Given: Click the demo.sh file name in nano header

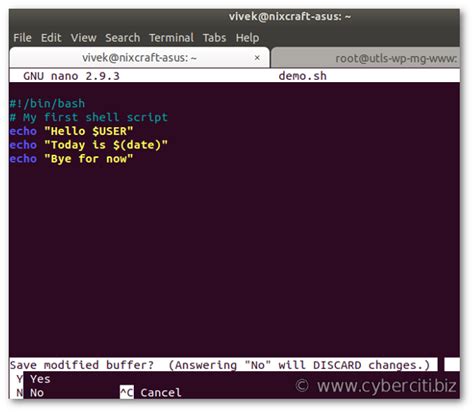Looking at the screenshot, I should point(303,76).
